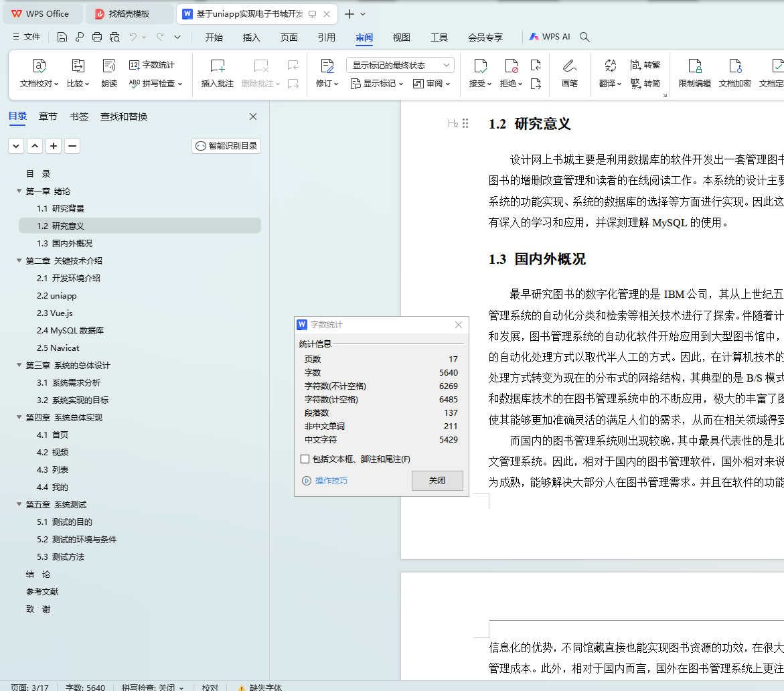
Task: Convert text with 繁转简 to simplified
Action: (x=645, y=84)
